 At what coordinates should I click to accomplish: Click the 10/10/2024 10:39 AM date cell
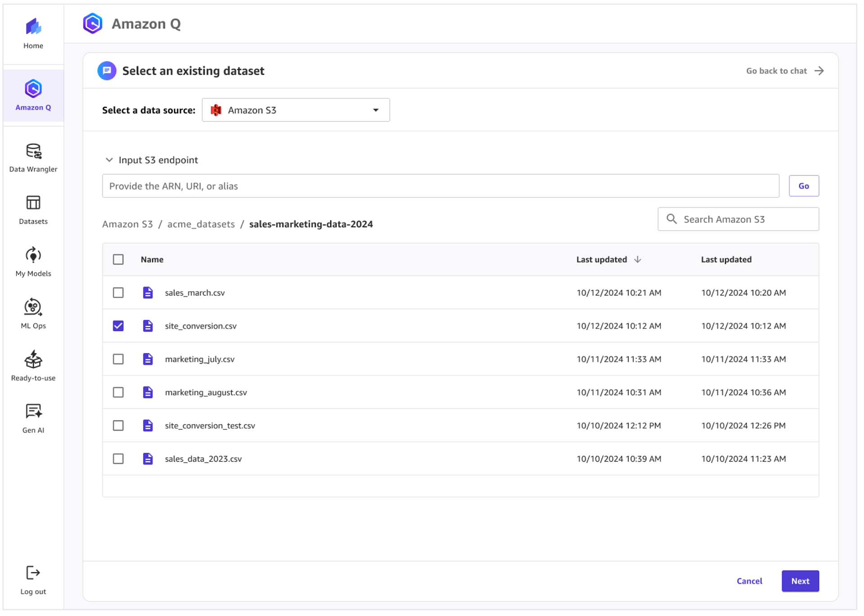[619, 459]
